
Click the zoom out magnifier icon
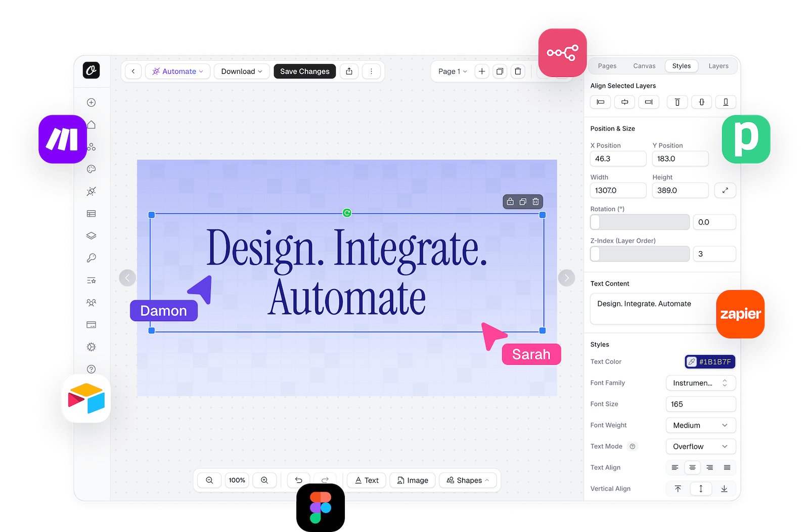tap(209, 480)
